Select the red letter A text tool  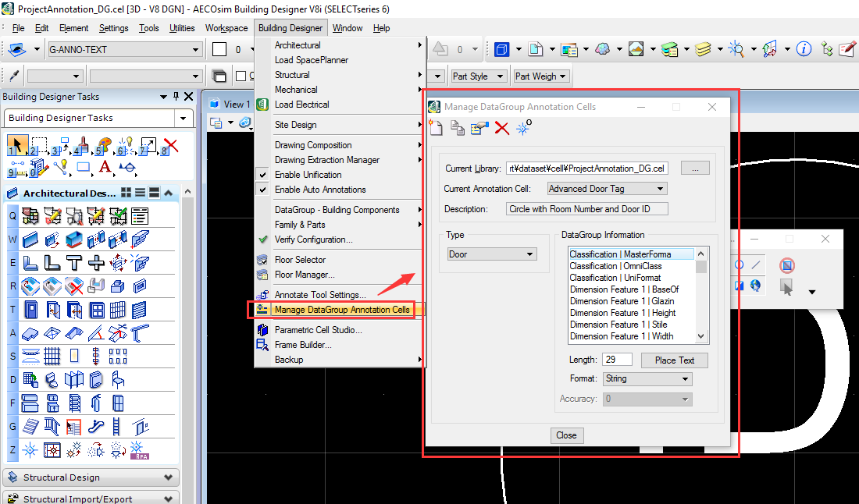(105, 167)
